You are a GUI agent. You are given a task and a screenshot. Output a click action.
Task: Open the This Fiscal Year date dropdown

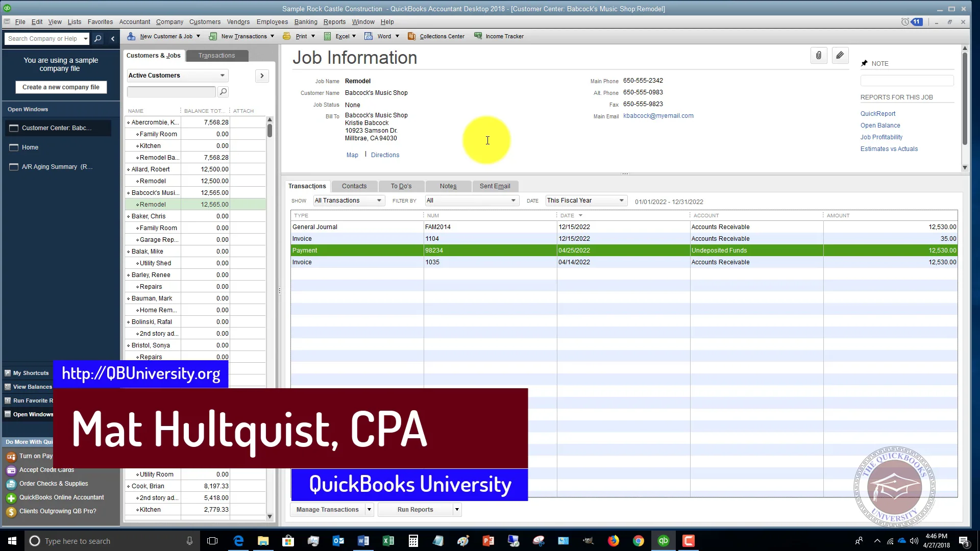(x=586, y=201)
